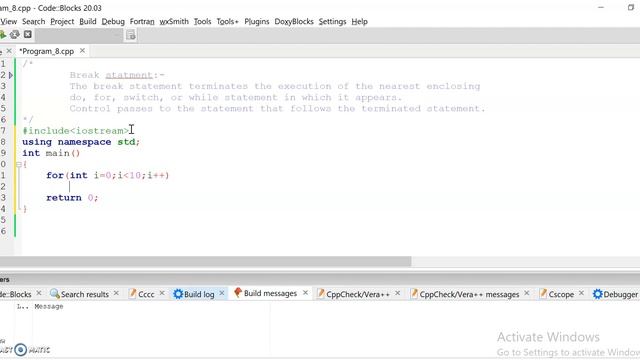Open the Settings menu
Screen dimensions: 640x360
coord(332,22)
